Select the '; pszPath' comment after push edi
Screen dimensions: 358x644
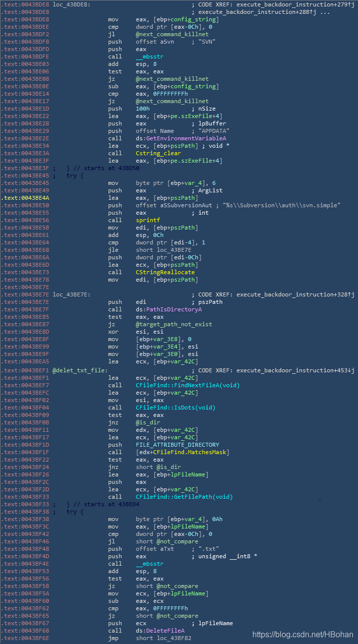point(207,302)
